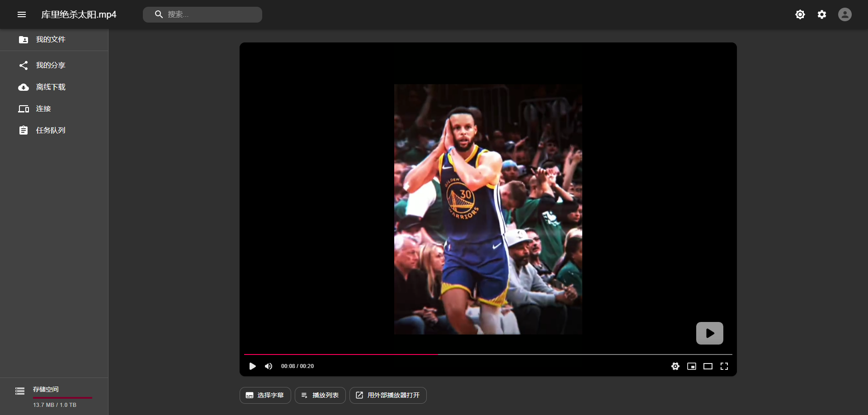The height and width of the screenshot is (415, 868).
Task: Click the storage icon beside 存储空间
Action: [20, 391]
